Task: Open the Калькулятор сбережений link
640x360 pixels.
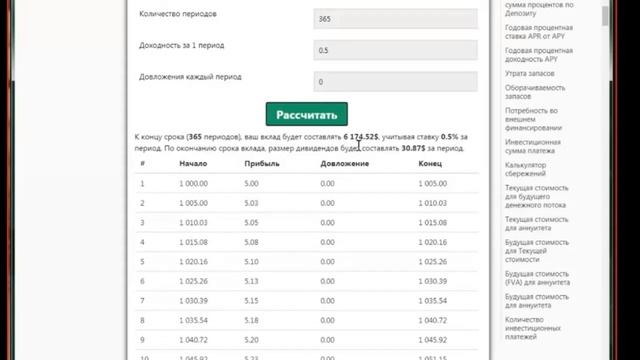Action: 525,169
